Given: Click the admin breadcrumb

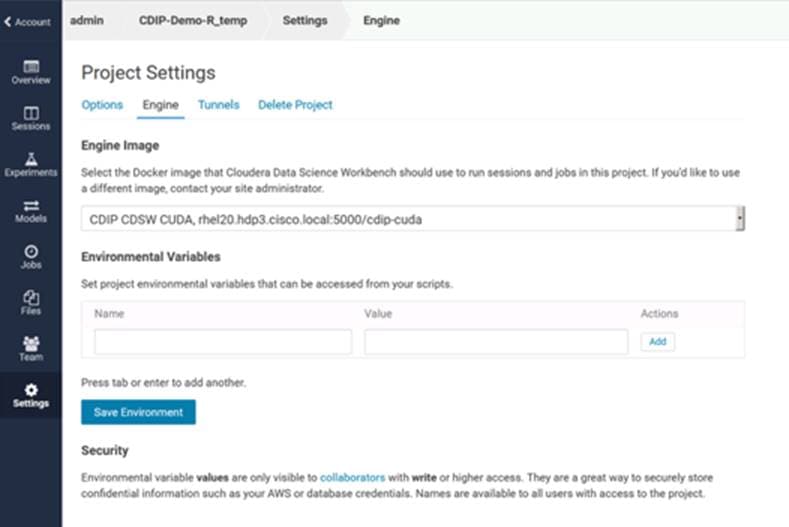Looking at the screenshot, I should [x=87, y=21].
